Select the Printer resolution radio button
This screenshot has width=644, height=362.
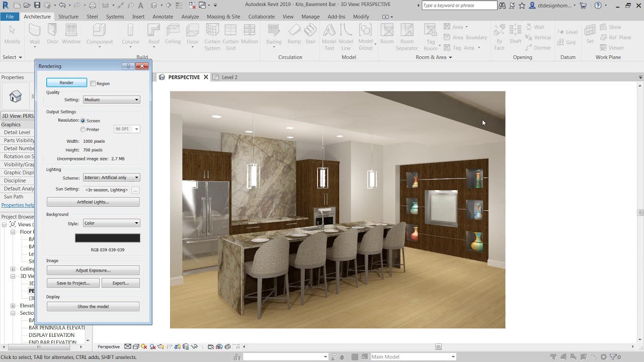83,130
